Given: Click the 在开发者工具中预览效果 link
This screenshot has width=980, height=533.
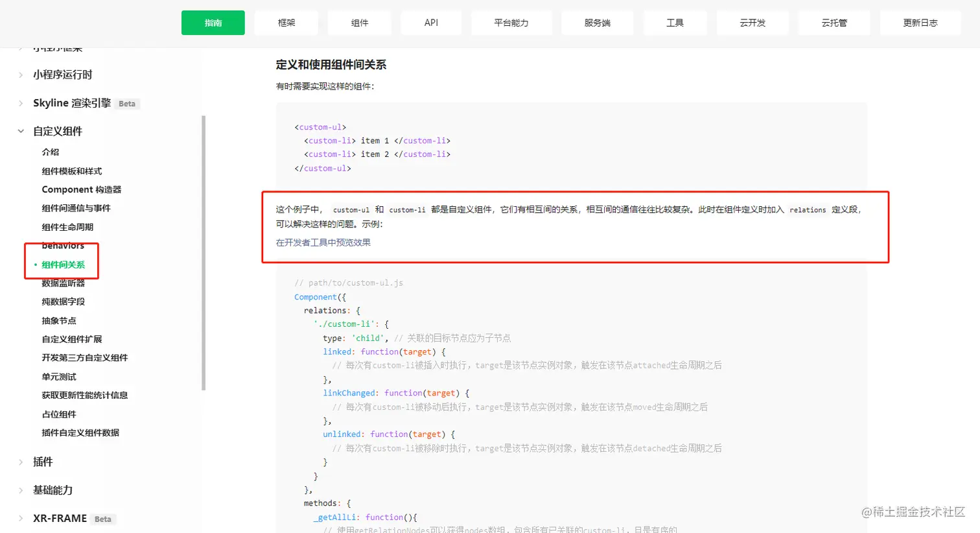Looking at the screenshot, I should (323, 243).
